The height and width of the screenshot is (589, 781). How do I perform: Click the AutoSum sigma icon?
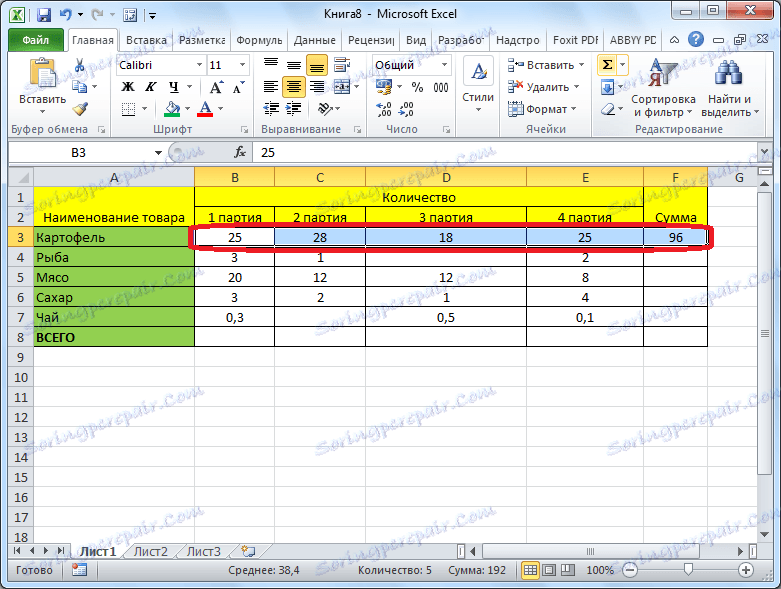(x=607, y=65)
